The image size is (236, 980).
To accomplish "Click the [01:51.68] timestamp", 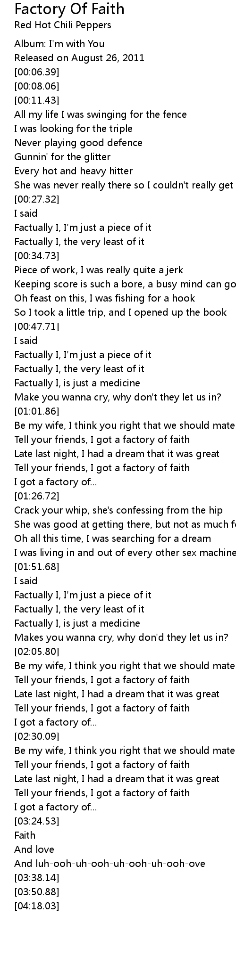I will (37, 567).
